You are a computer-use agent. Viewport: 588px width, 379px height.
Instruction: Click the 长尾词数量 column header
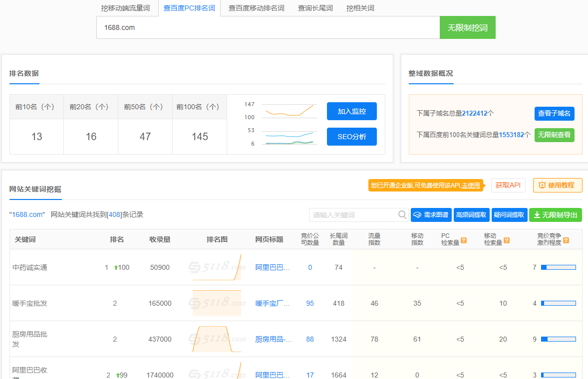point(338,239)
